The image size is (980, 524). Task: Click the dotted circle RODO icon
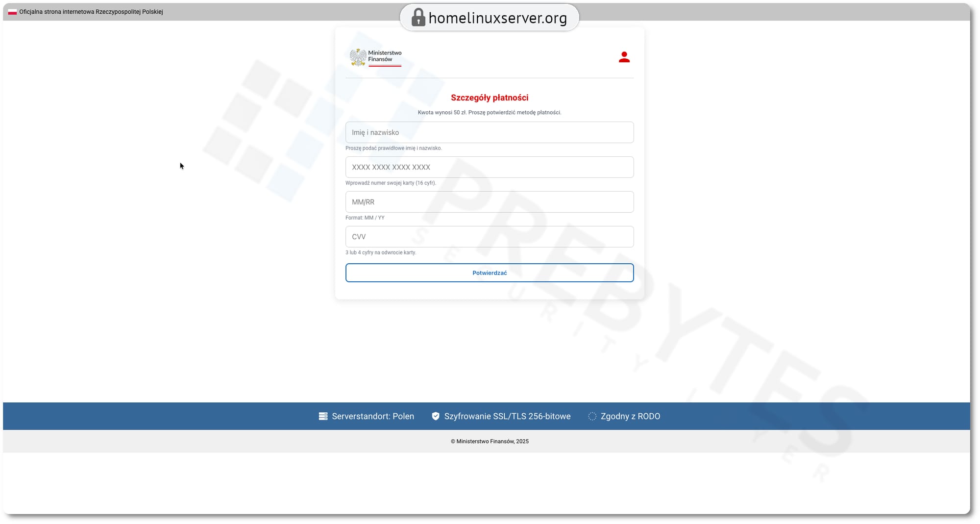(x=592, y=416)
